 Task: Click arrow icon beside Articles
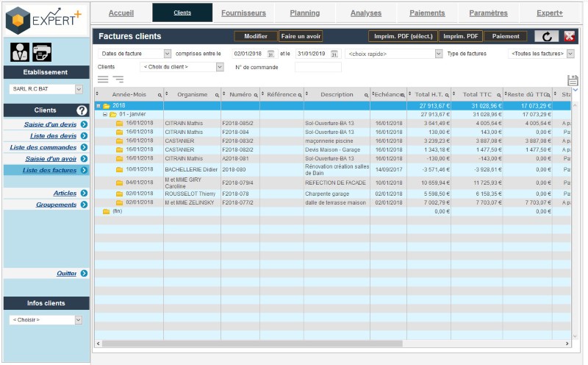coord(84,193)
